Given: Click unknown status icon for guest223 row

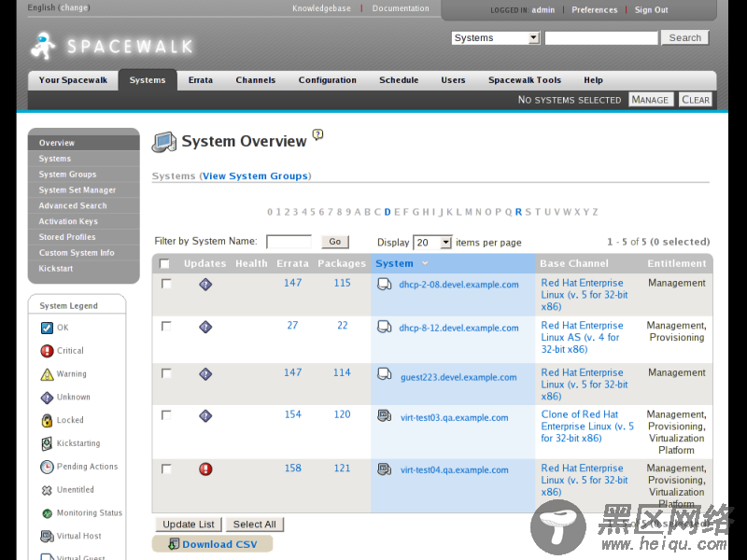Looking at the screenshot, I should pos(205,374).
